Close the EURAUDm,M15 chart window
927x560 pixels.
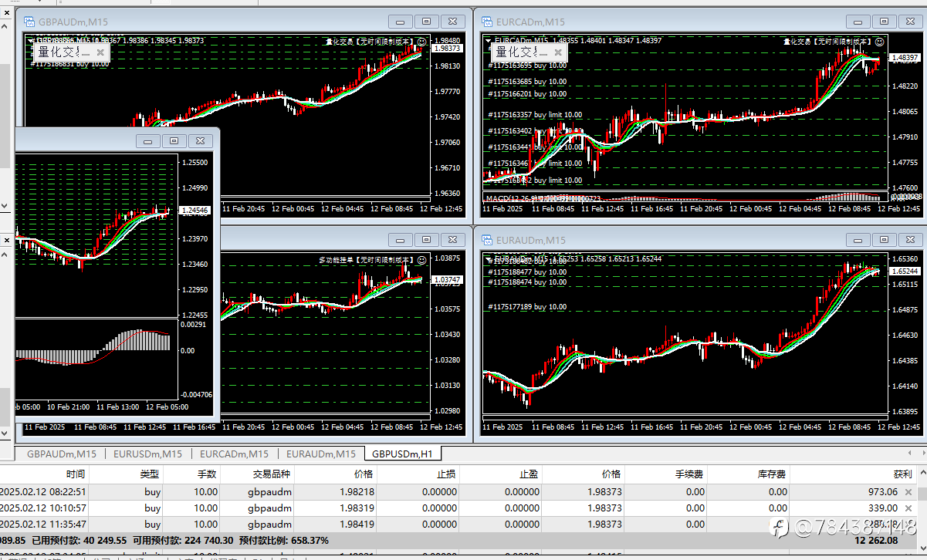coord(912,240)
